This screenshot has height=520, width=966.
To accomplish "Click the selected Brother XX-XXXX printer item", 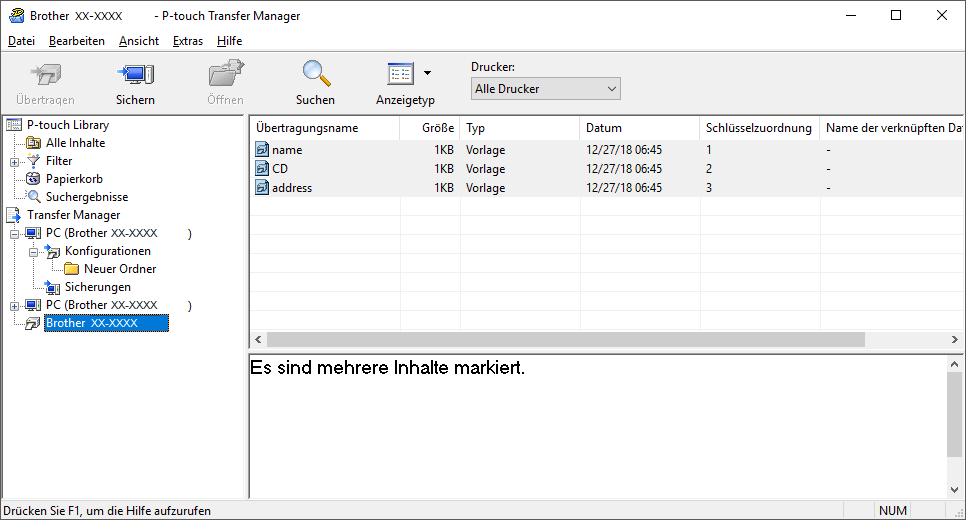I will pyautogui.click(x=106, y=323).
